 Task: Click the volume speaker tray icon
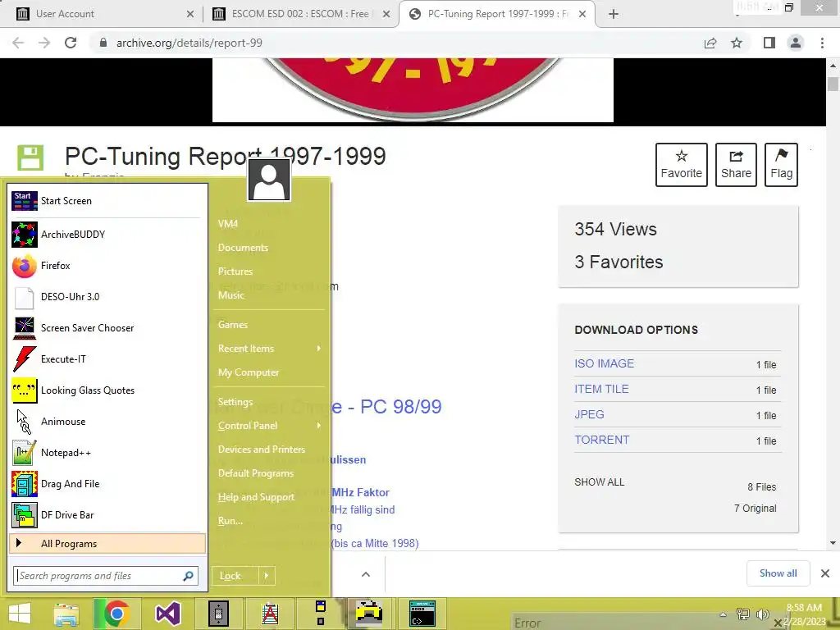762,614
